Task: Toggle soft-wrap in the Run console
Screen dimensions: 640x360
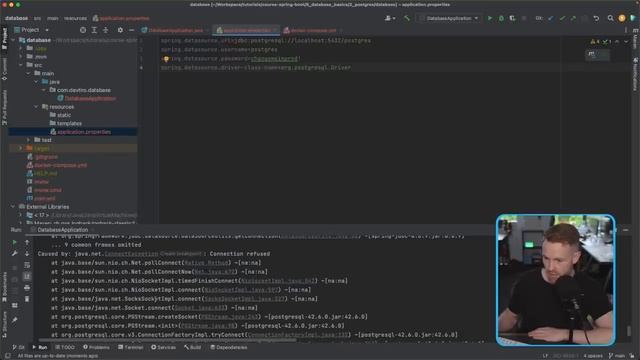Action: [27, 265]
